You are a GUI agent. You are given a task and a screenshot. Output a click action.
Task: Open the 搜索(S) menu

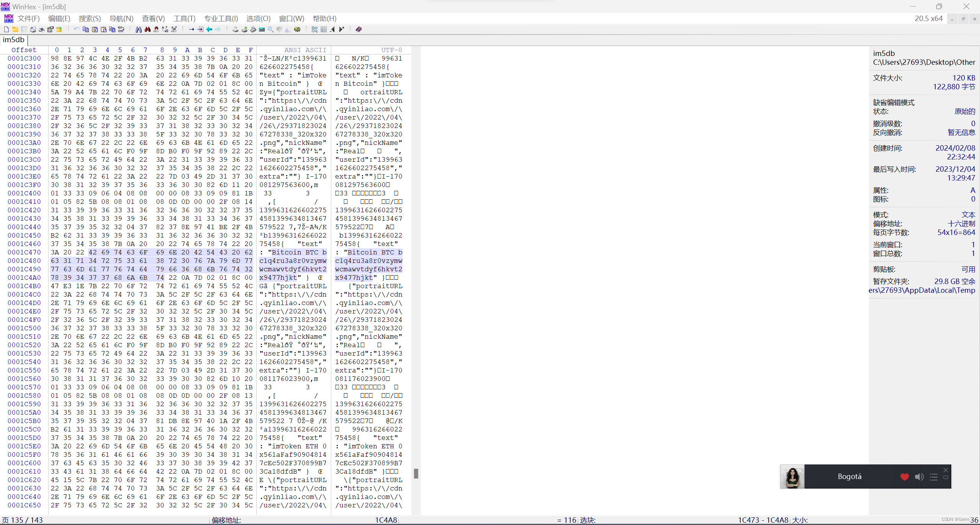[x=90, y=18]
